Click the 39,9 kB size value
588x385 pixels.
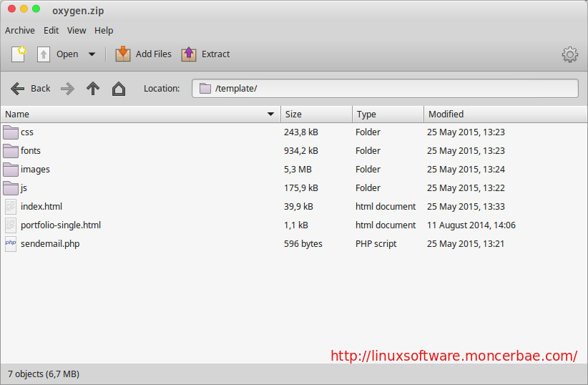[298, 206]
